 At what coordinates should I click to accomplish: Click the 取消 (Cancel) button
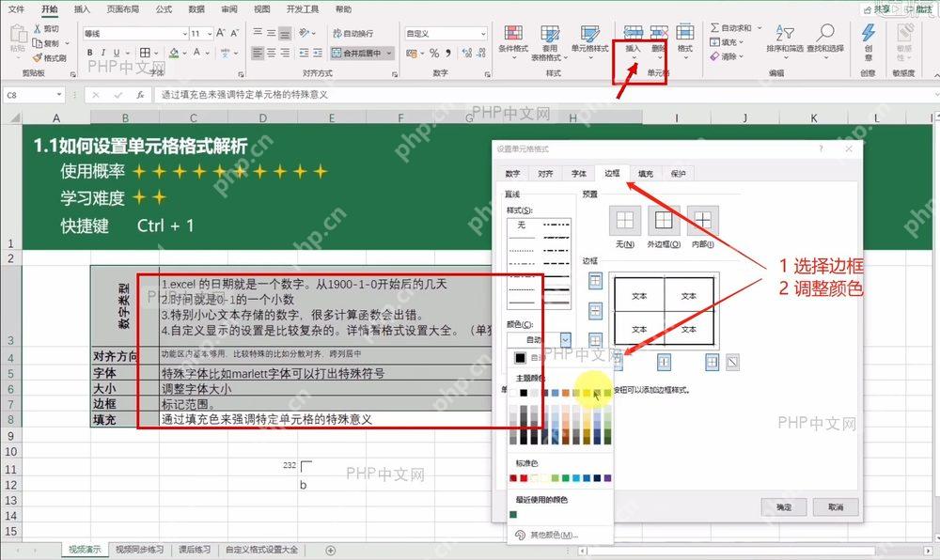coord(836,506)
